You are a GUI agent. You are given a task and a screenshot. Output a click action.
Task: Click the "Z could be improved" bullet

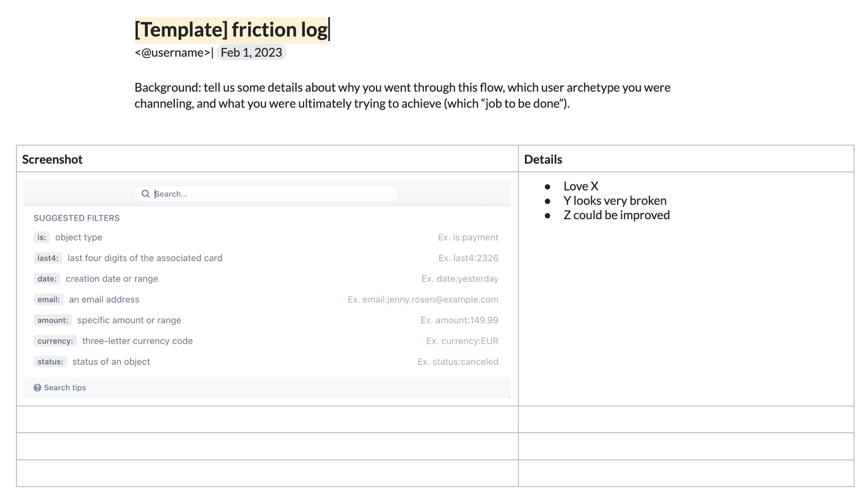coord(616,215)
